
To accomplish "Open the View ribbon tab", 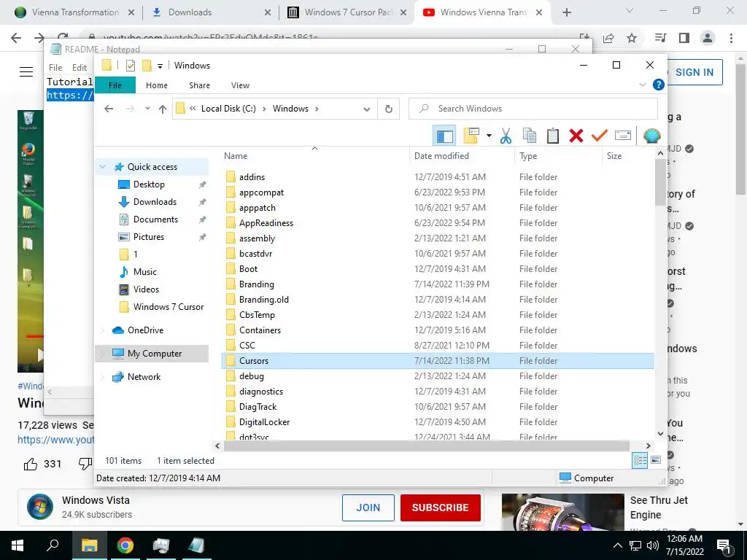I will coord(240,85).
